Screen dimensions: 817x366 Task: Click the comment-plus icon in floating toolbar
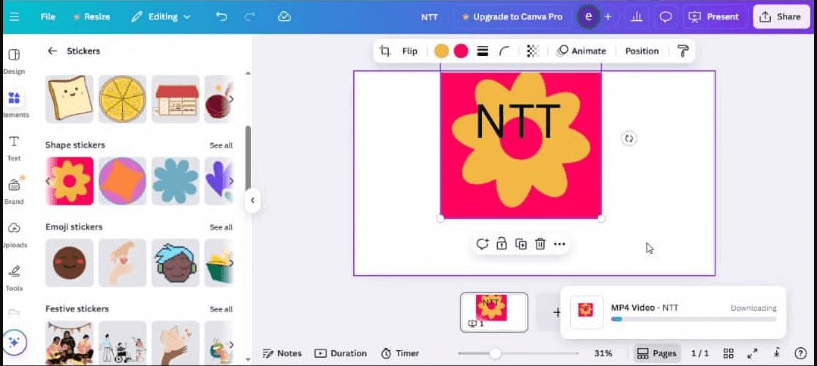point(482,244)
